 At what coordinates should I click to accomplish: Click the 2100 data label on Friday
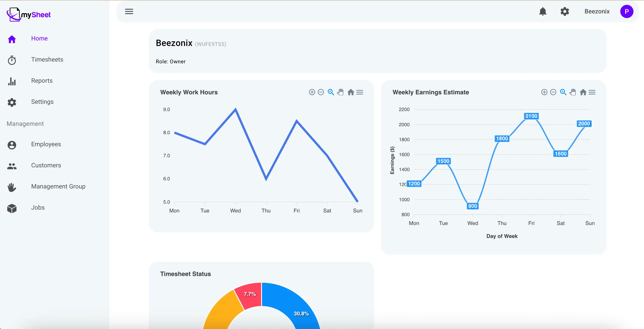pyautogui.click(x=531, y=116)
